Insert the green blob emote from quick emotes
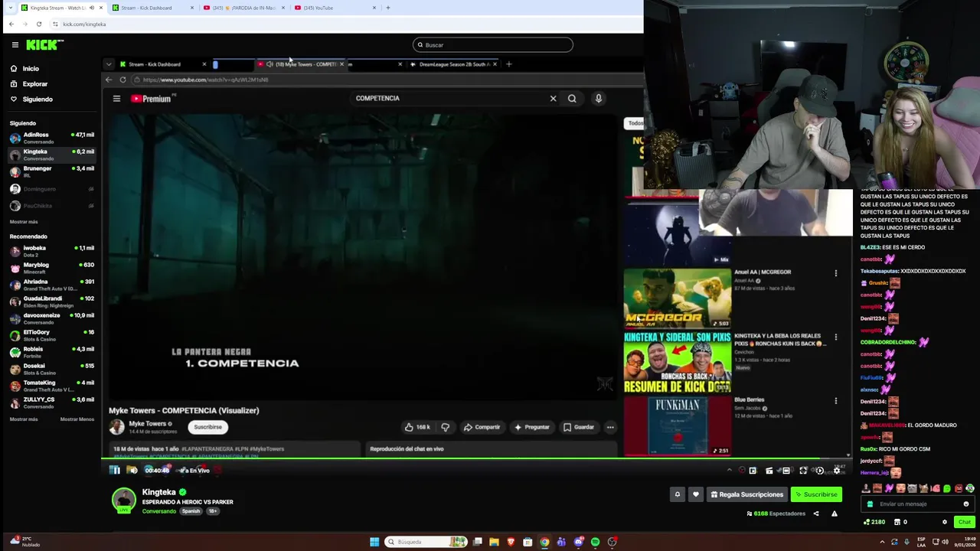 tap(947, 488)
